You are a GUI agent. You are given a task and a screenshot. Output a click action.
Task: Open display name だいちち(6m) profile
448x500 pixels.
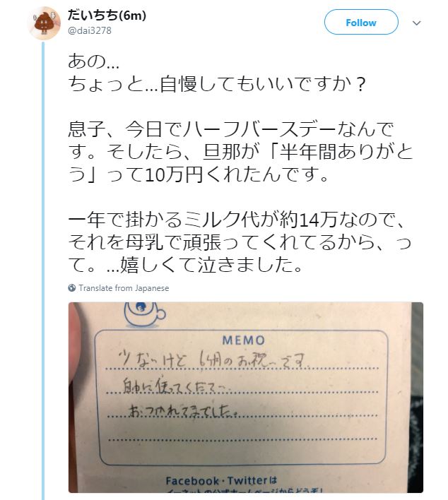point(107,15)
